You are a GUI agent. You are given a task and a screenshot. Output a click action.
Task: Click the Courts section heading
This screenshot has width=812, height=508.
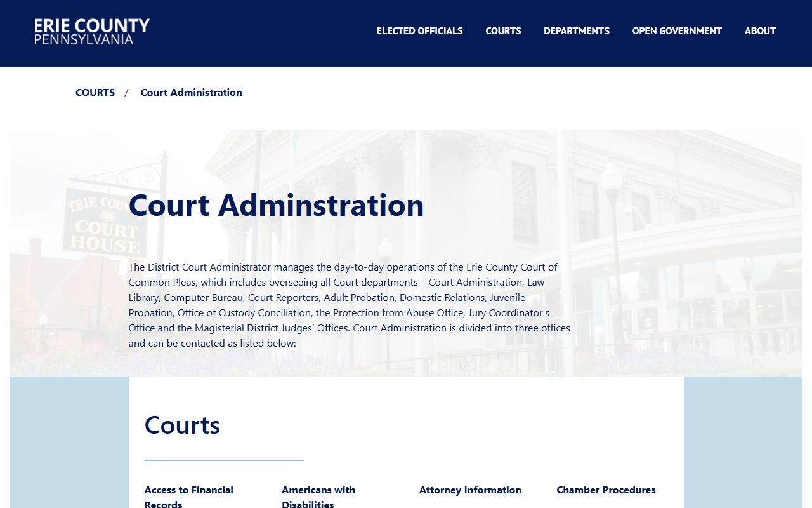pyautogui.click(x=182, y=425)
